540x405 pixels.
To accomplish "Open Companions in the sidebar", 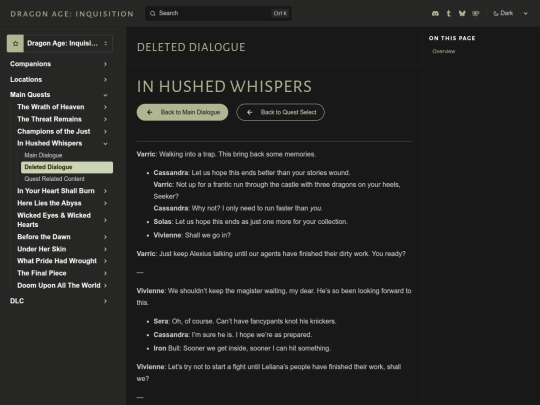I will pos(30,64).
